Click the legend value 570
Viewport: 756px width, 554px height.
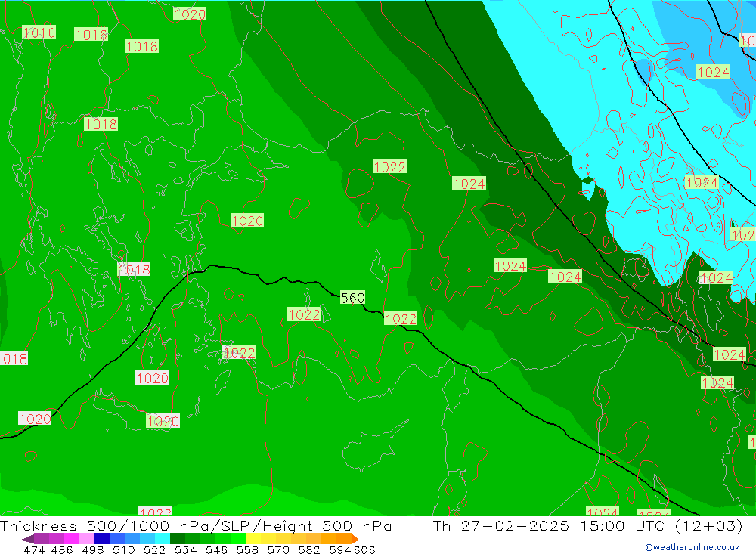(x=278, y=549)
